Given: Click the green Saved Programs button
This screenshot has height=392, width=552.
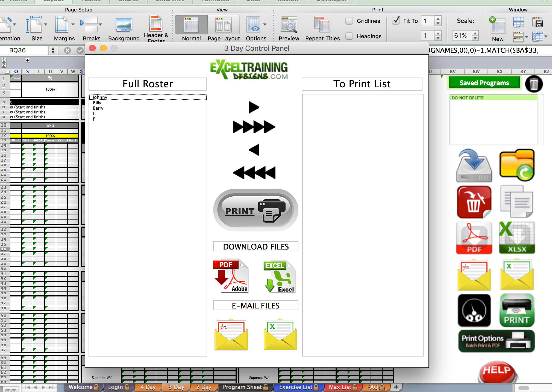Looking at the screenshot, I should [484, 83].
